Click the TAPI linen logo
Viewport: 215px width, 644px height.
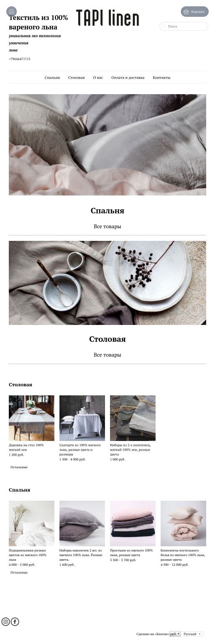107,18
